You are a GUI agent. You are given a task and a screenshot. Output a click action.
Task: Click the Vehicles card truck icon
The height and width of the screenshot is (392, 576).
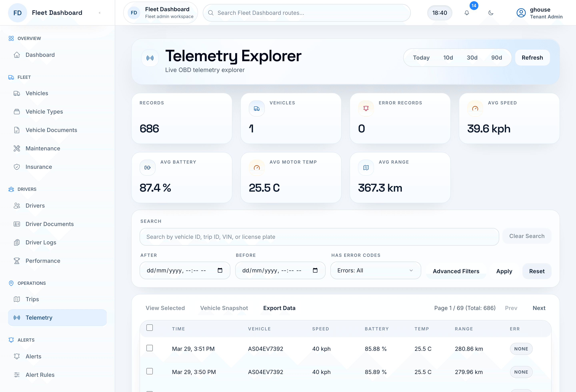[x=257, y=108]
